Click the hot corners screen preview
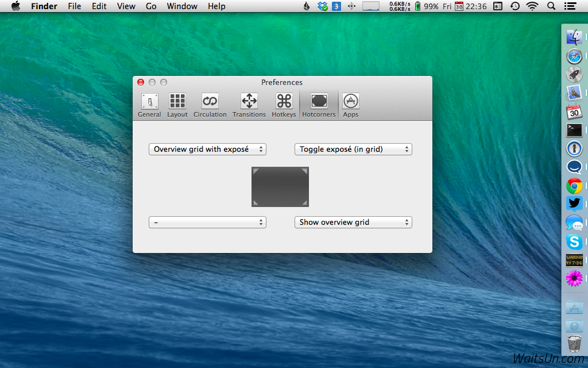 pos(280,187)
